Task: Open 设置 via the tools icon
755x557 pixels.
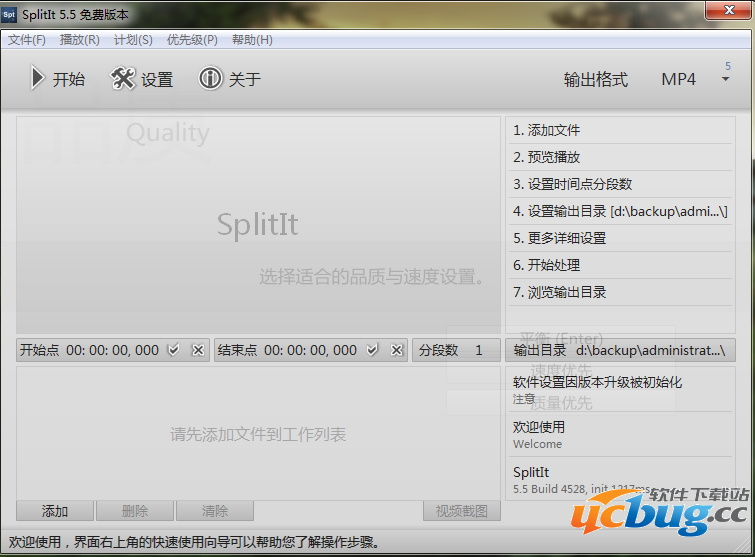Action: [123, 79]
